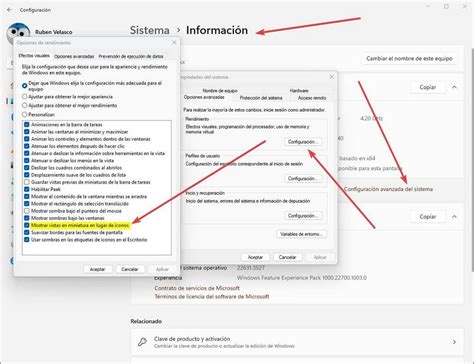Open the Protección del sistema tab

261,98
